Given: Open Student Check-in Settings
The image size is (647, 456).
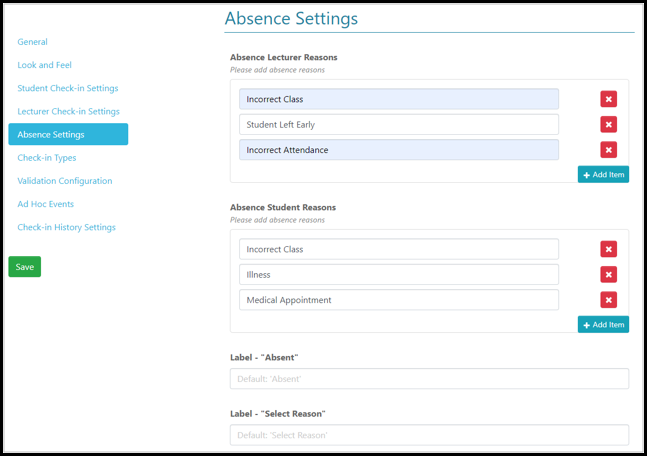Looking at the screenshot, I should point(67,88).
